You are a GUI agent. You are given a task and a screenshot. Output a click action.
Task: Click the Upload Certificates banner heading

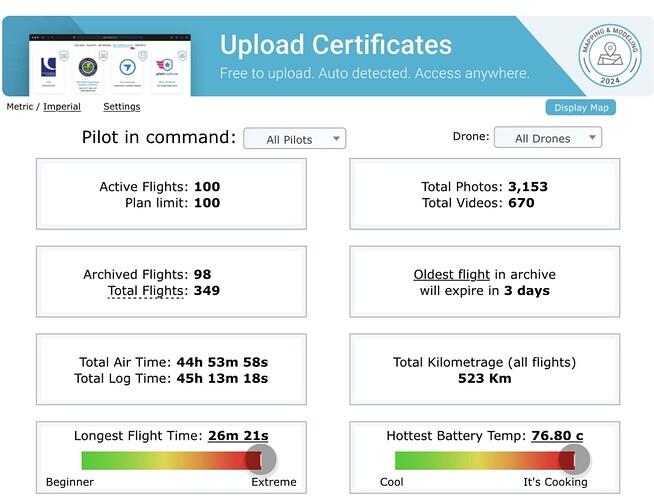click(336, 45)
